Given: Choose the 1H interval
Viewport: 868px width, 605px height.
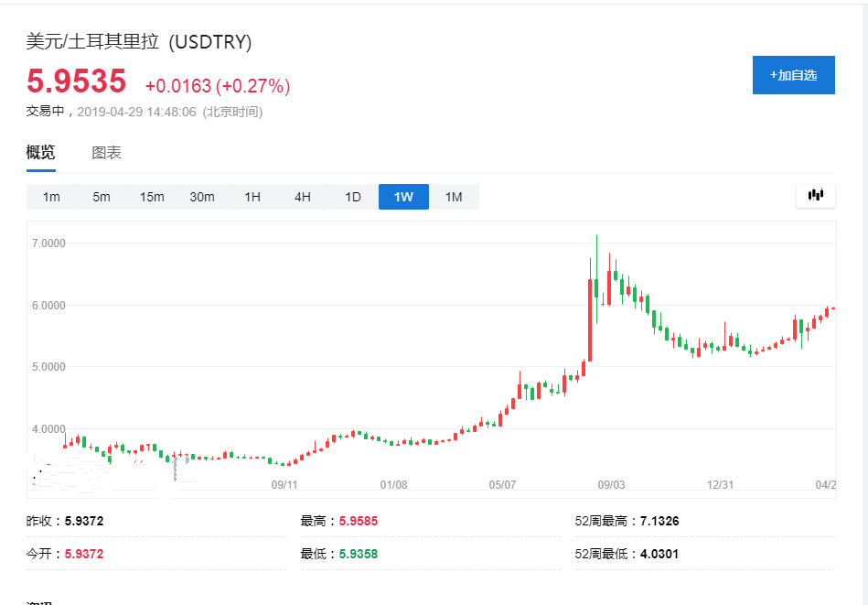Looking at the screenshot, I should [252, 197].
